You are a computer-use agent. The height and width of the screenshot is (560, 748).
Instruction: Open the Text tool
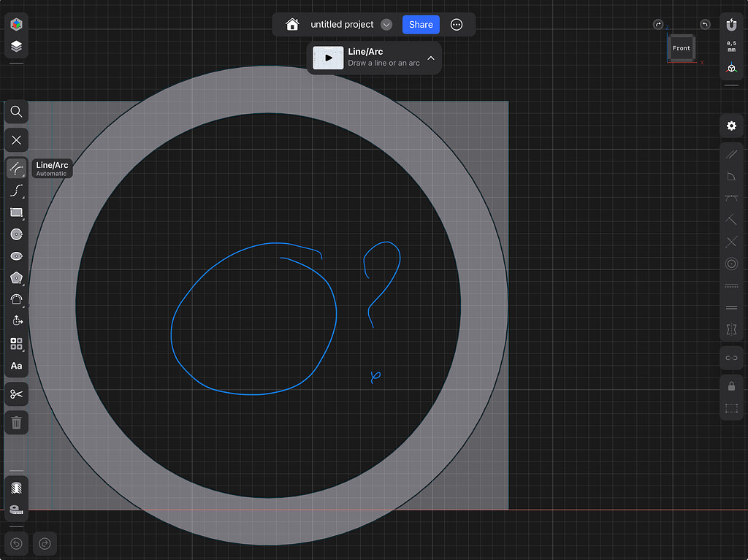click(x=16, y=366)
